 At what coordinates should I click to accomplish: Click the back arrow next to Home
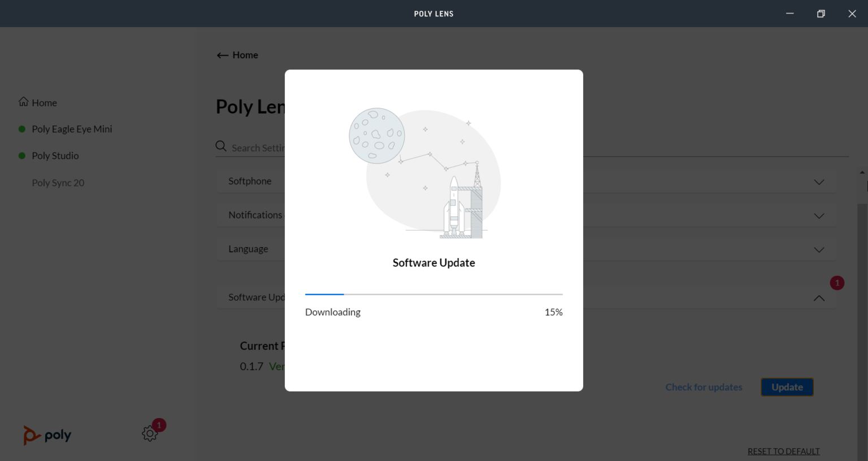(x=222, y=55)
